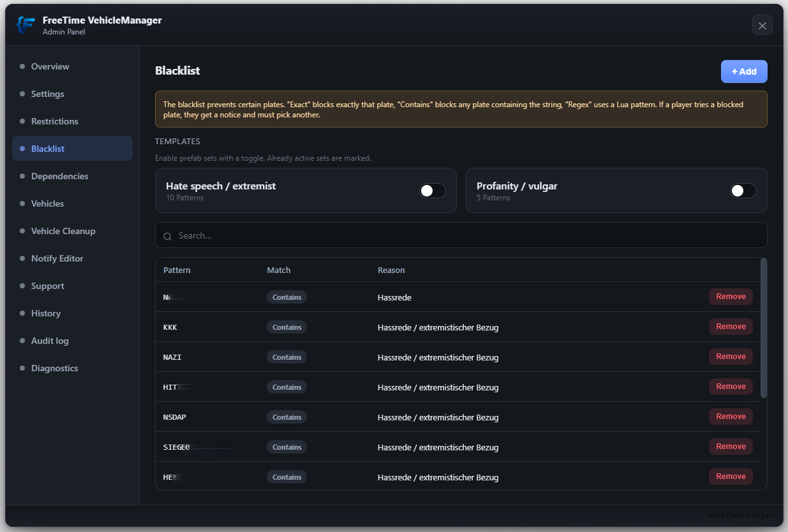Click the '10 Patterns' label
This screenshot has width=788, height=532.
(184, 198)
